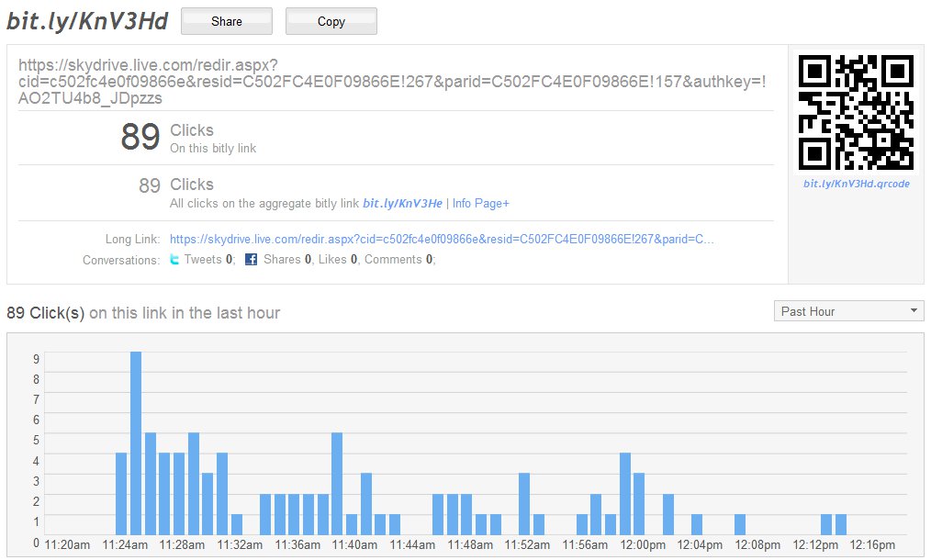Open the skydrive Long Link URL
Image resolution: width=931 pixels, height=560 pixels.
tap(442, 239)
